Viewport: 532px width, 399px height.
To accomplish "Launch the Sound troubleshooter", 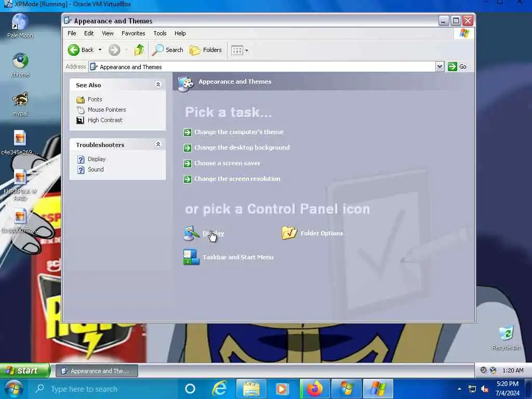I will (x=96, y=169).
